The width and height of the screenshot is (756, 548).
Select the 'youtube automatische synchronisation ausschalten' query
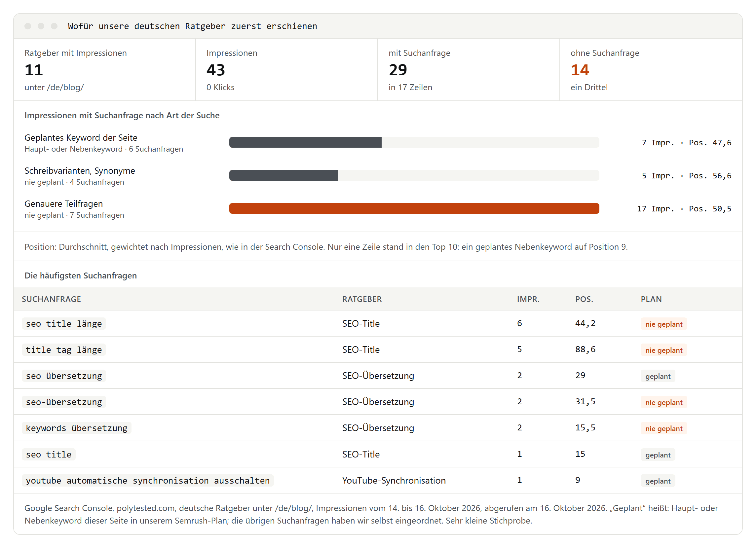click(x=148, y=480)
